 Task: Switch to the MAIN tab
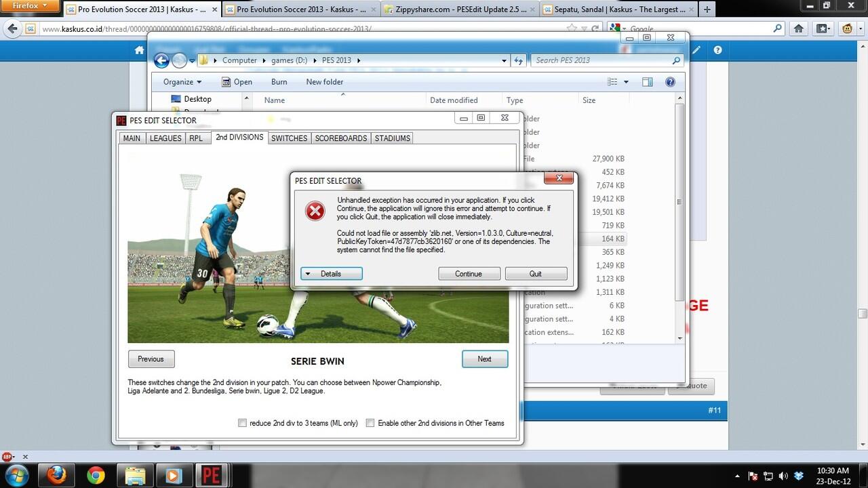(x=132, y=138)
